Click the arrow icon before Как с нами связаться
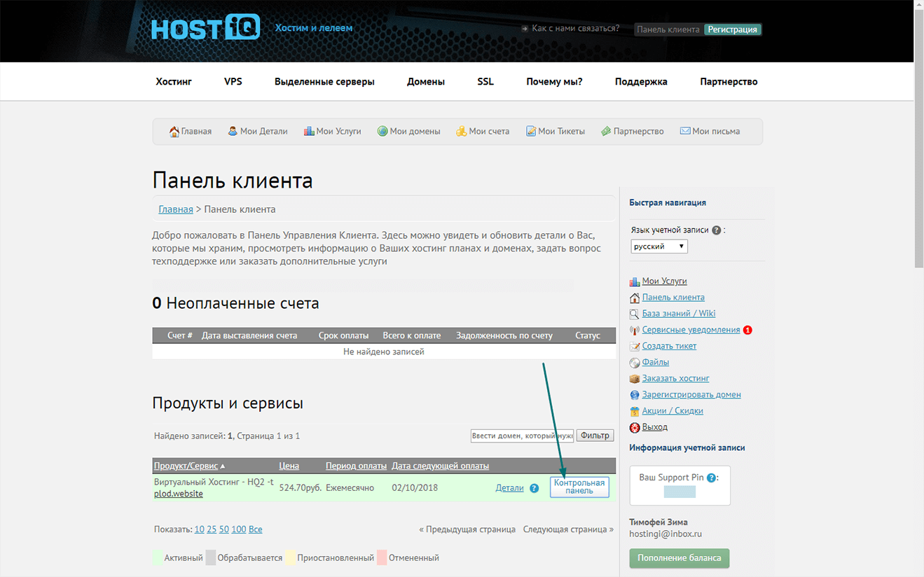 (525, 29)
